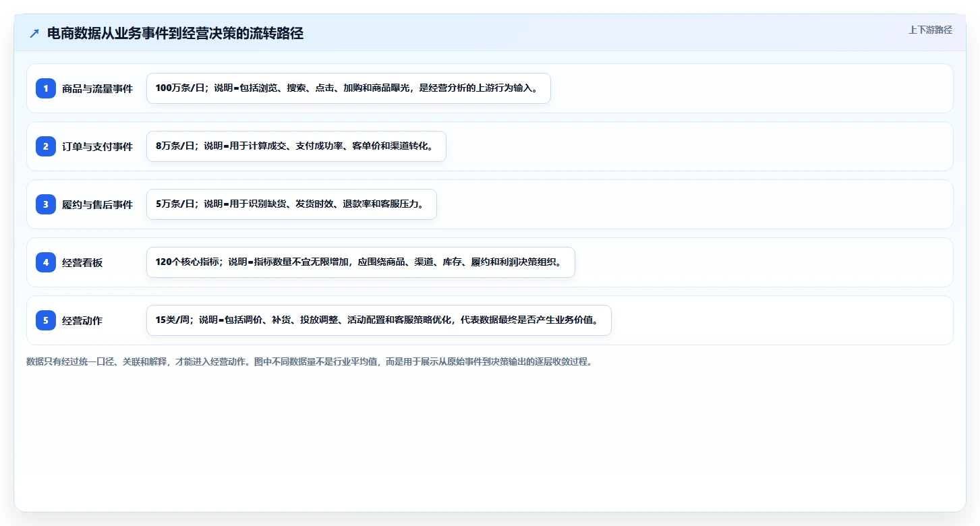The image size is (980, 526).
Task: Open the 15类/周 description box
Action: (x=379, y=320)
